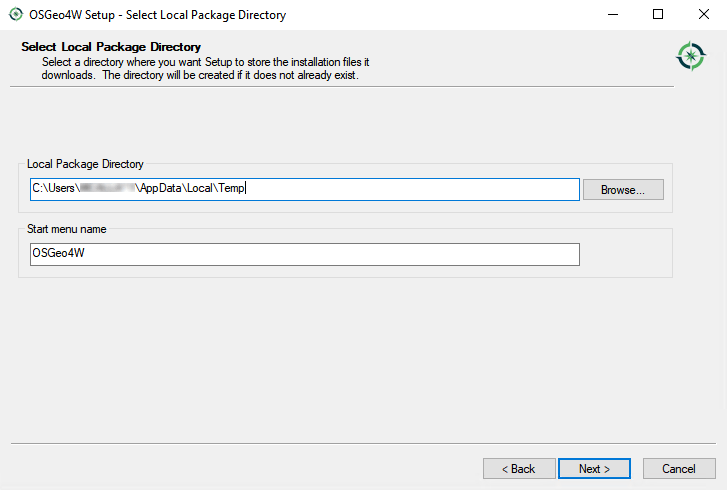Click the green compass logo in header
Image resolution: width=727 pixels, height=490 pixels.
pyautogui.click(x=690, y=56)
